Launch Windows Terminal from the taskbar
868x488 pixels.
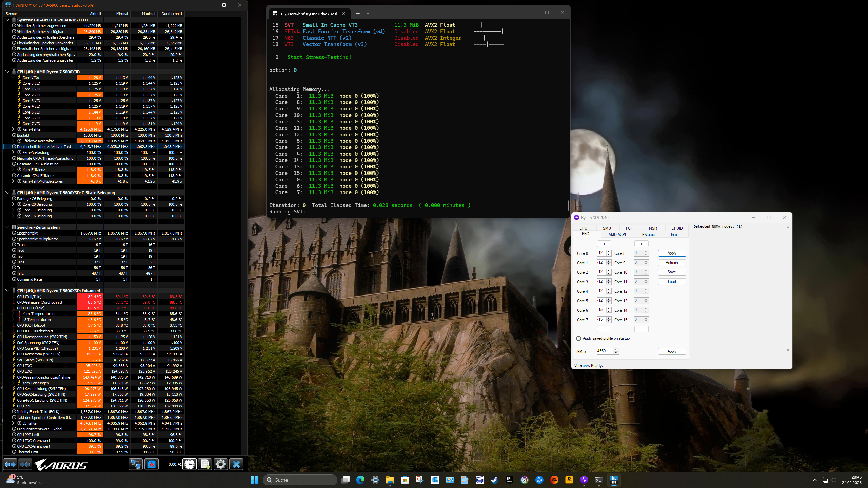click(x=599, y=480)
